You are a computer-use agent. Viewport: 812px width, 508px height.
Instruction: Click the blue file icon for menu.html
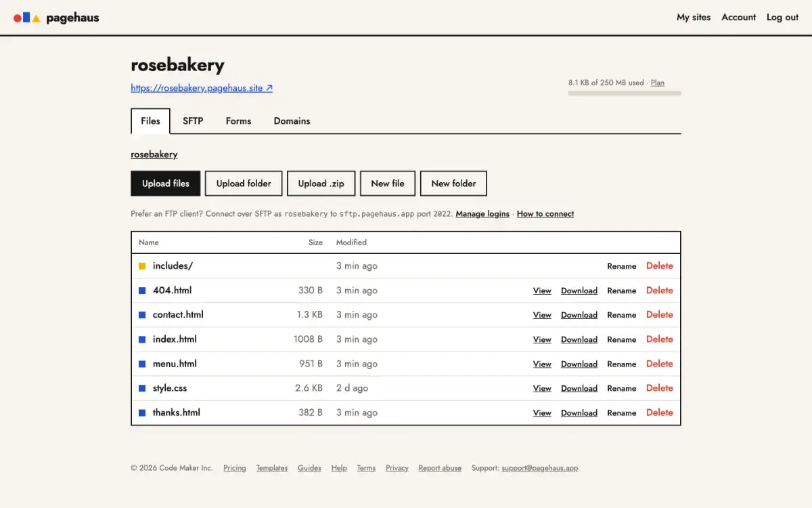click(x=142, y=364)
